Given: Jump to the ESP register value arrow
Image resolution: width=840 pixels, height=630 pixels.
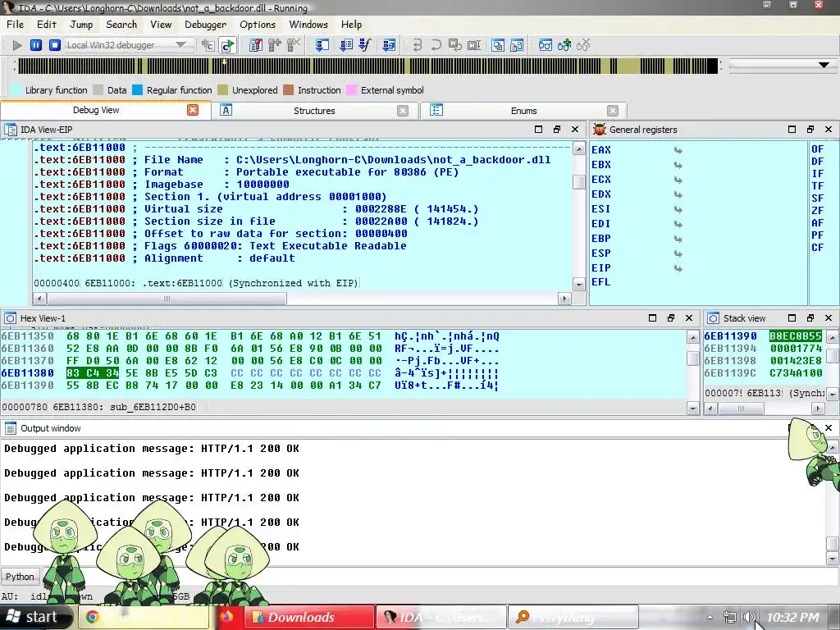Looking at the screenshot, I should 678,253.
